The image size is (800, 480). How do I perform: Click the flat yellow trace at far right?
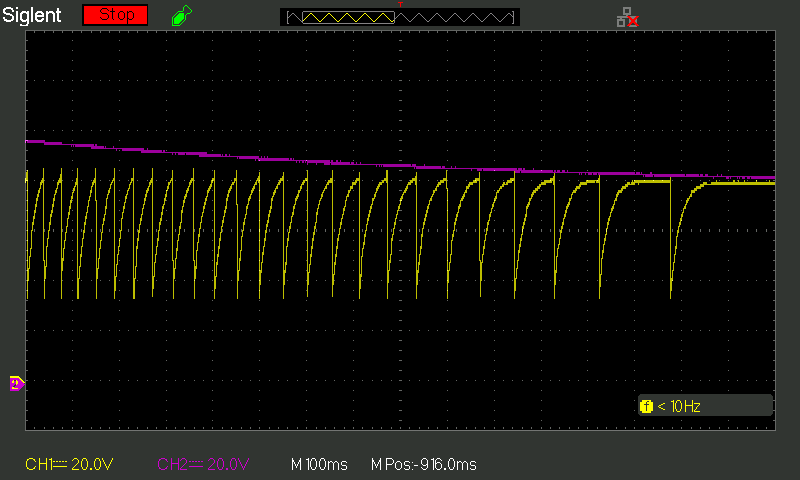click(740, 183)
